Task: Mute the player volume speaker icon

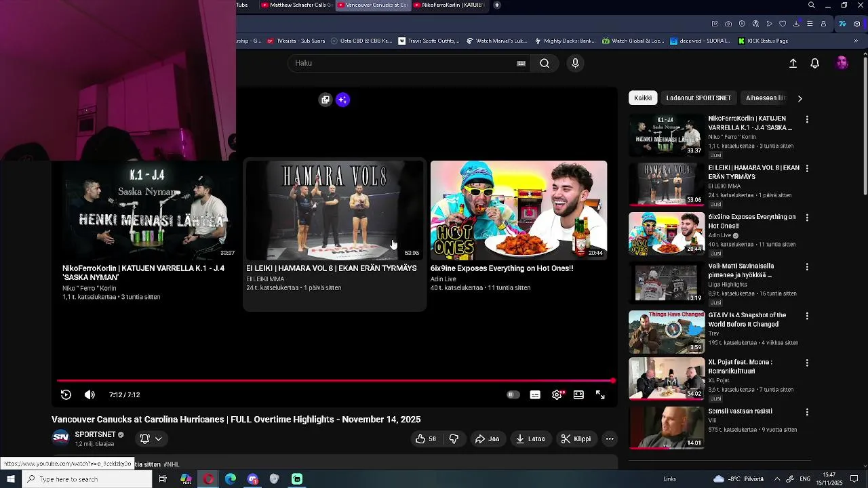Action: tap(90, 394)
